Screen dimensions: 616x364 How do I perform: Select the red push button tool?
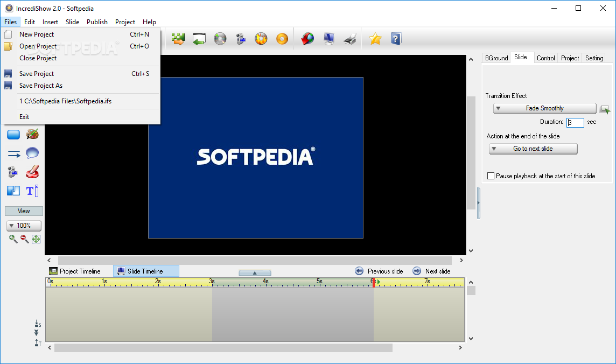pos(32,172)
